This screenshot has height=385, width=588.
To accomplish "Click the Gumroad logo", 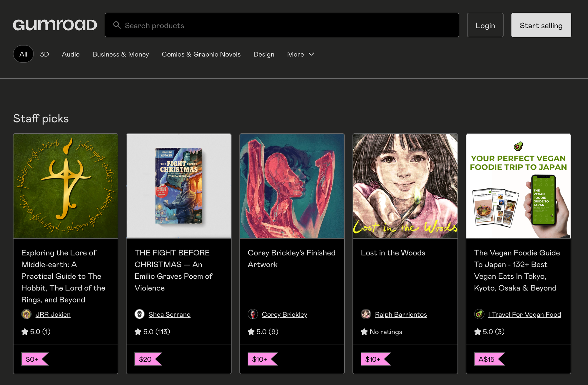I will 55,25.
